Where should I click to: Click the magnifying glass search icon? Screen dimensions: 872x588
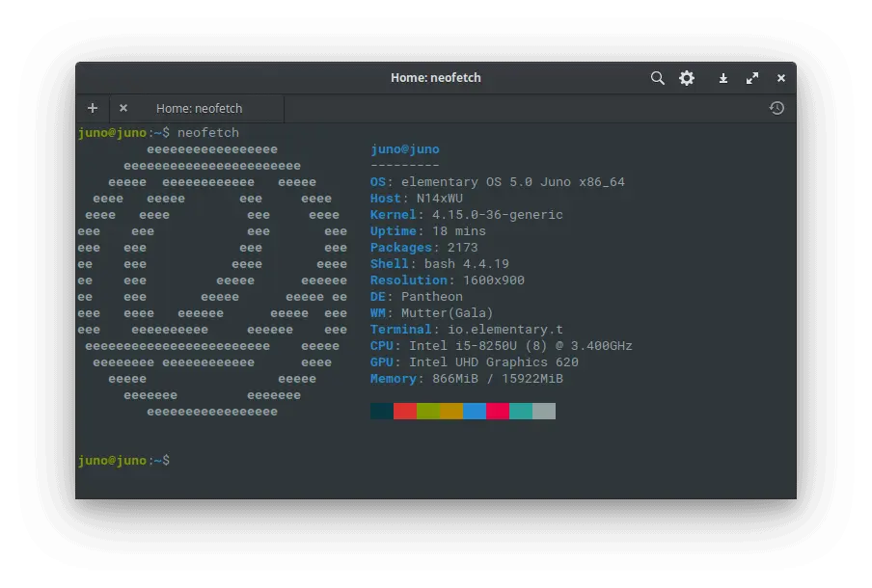click(x=657, y=78)
